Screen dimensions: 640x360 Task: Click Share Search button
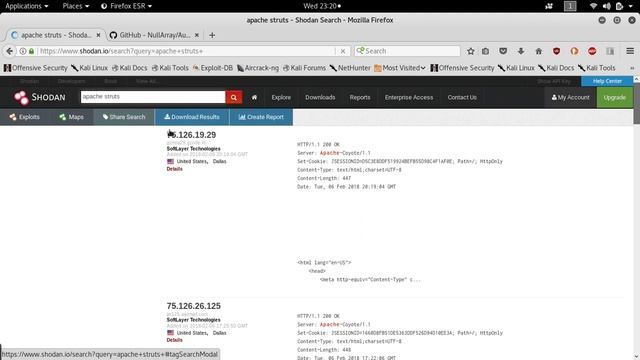124,117
